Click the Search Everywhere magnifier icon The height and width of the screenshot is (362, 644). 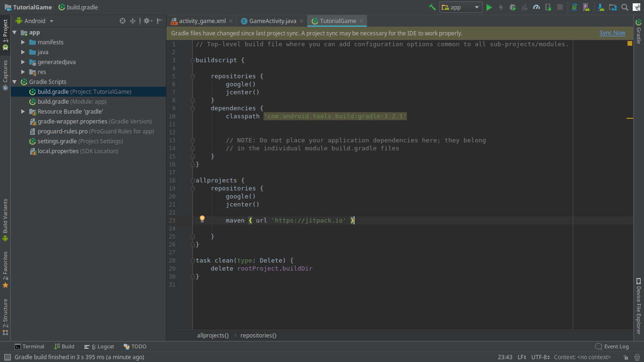[625, 7]
